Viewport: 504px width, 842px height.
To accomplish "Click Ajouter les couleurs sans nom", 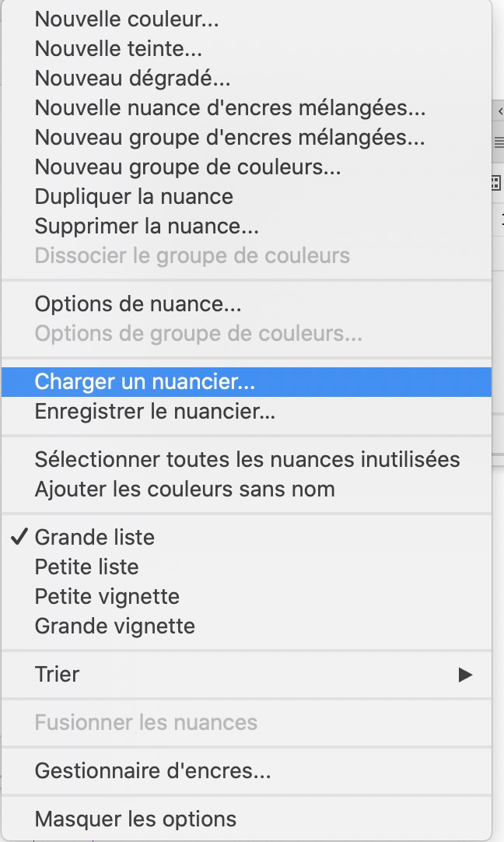I will pyautogui.click(x=184, y=489).
